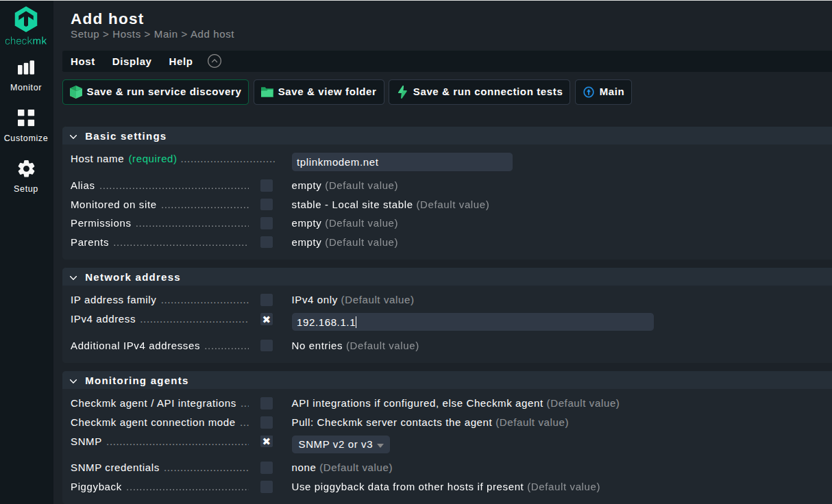832x504 pixels.
Task: Click the folder icon on Save & view folder
Action: [267, 92]
